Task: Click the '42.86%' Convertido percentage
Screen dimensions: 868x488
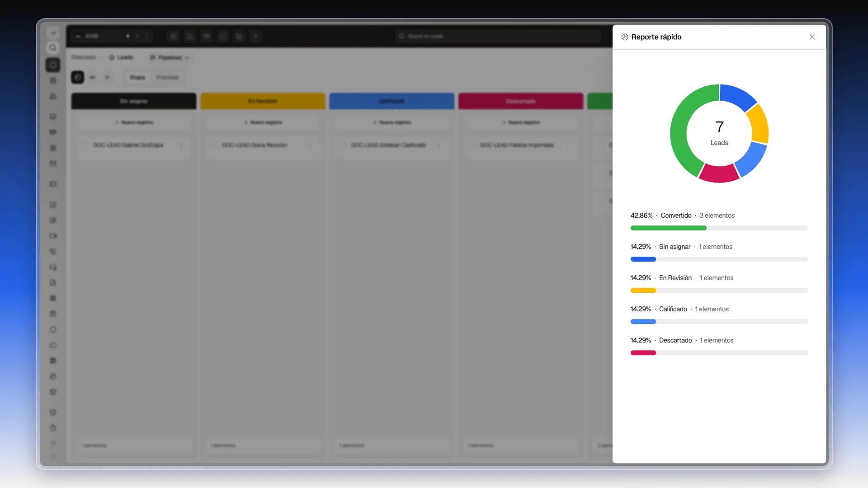Action: pos(642,216)
